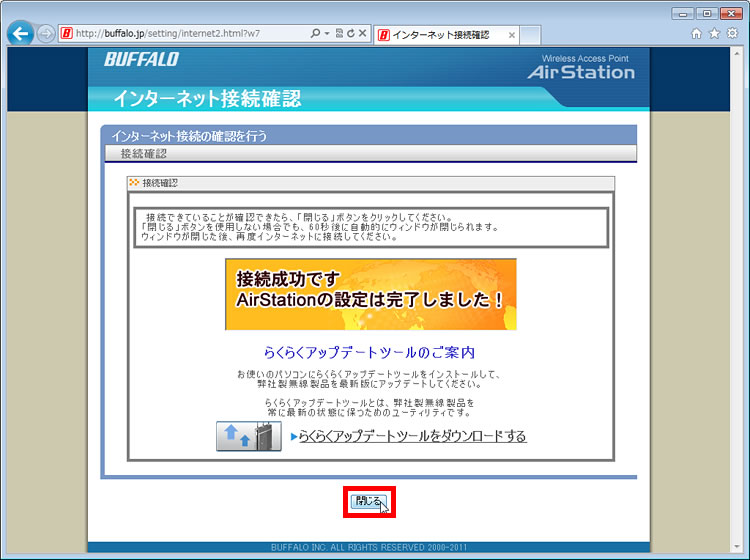
Task: Click the インターネット接続の確認を行う panel title
Action: point(189,136)
